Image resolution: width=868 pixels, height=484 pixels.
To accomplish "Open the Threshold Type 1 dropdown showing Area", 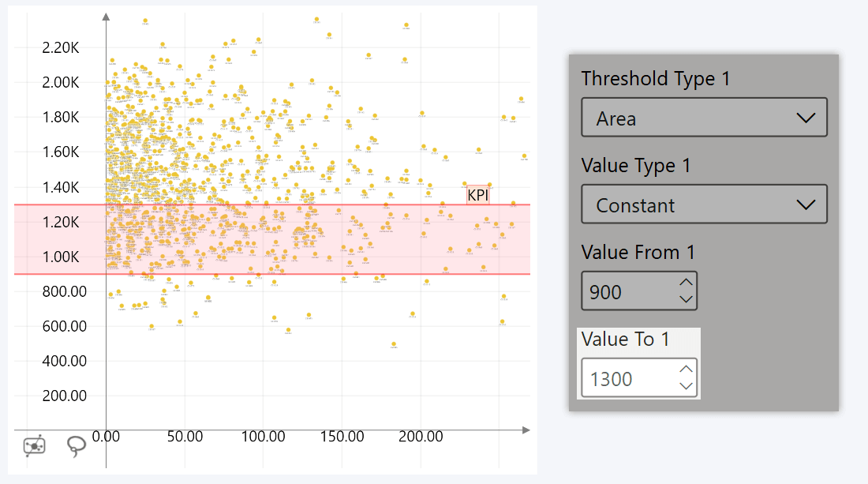I will coord(702,117).
